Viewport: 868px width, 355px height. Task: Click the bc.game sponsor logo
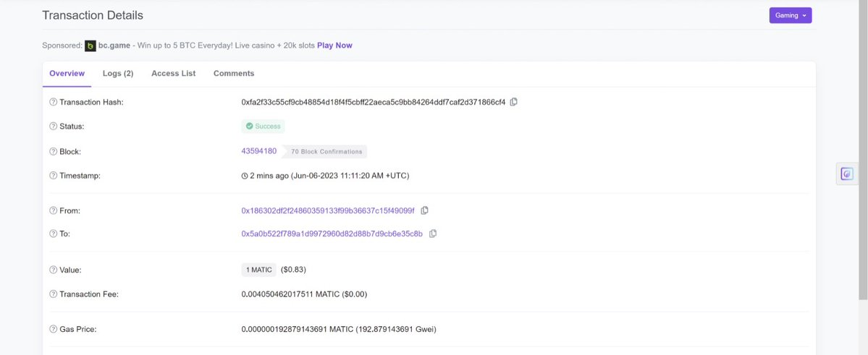[x=90, y=46]
